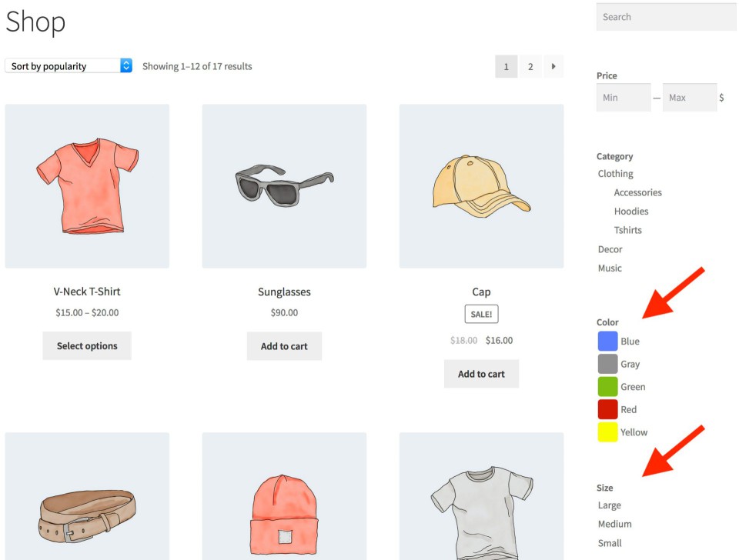Pick the Red color swatch filter
739x560 pixels.
607,409
